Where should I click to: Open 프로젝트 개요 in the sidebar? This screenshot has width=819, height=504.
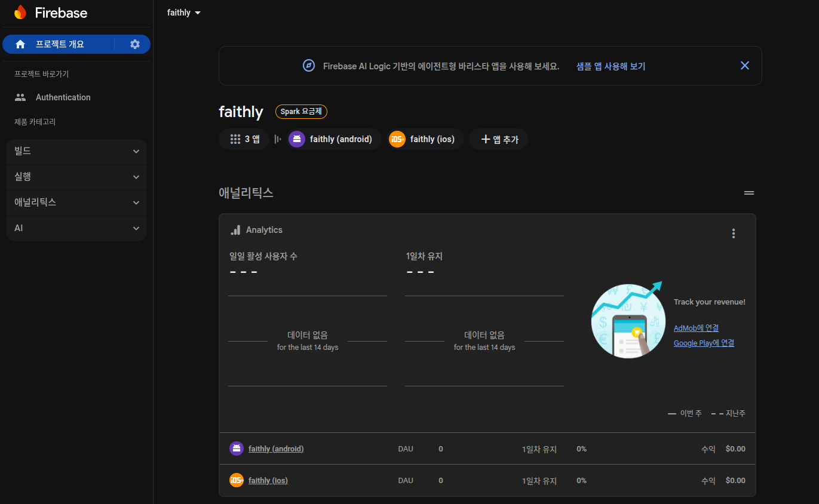(x=59, y=44)
